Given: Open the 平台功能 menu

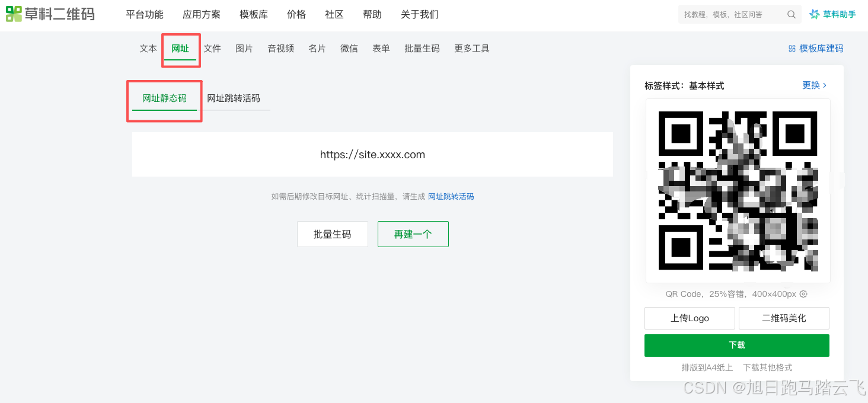Looking at the screenshot, I should click(x=145, y=15).
